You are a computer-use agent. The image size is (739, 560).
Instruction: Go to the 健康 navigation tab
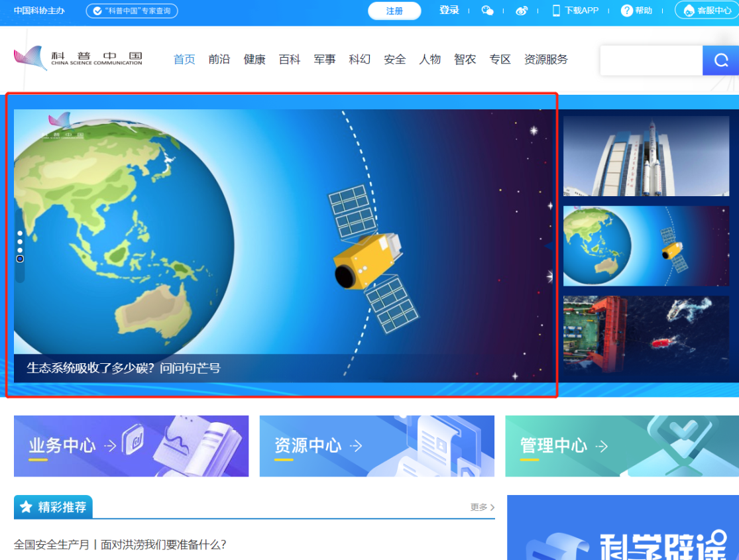click(255, 60)
